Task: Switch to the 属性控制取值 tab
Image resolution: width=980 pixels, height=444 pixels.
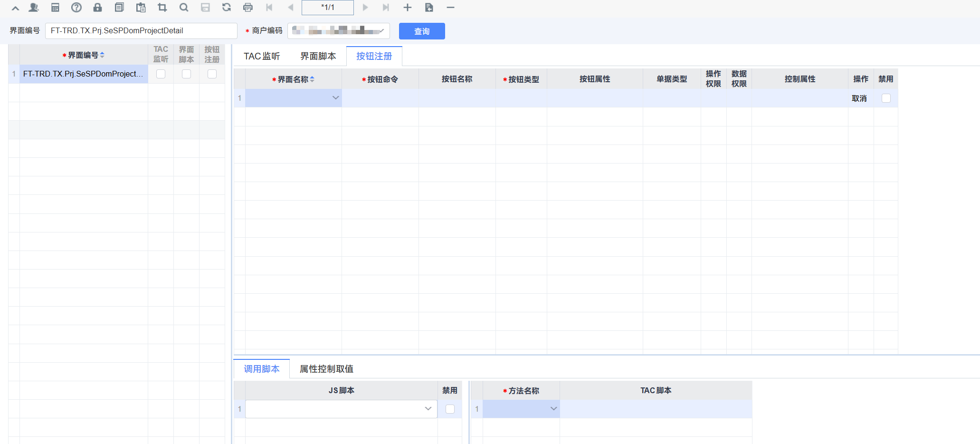Action: tap(326, 369)
